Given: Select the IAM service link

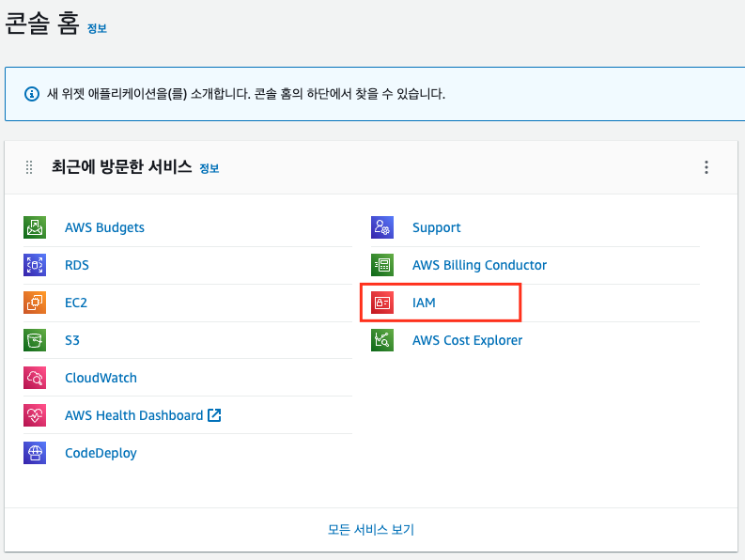Looking at the screenshot, I should pyautogui.click(x=424, y=303).
